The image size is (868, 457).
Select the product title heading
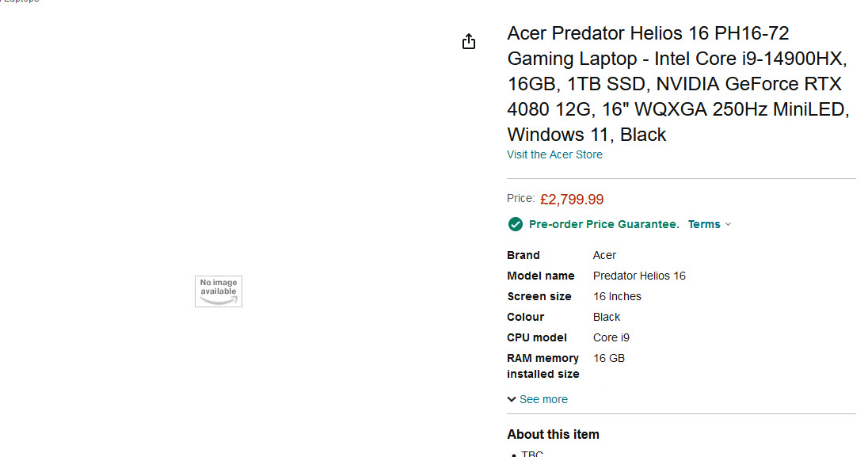tap(677, 83)
